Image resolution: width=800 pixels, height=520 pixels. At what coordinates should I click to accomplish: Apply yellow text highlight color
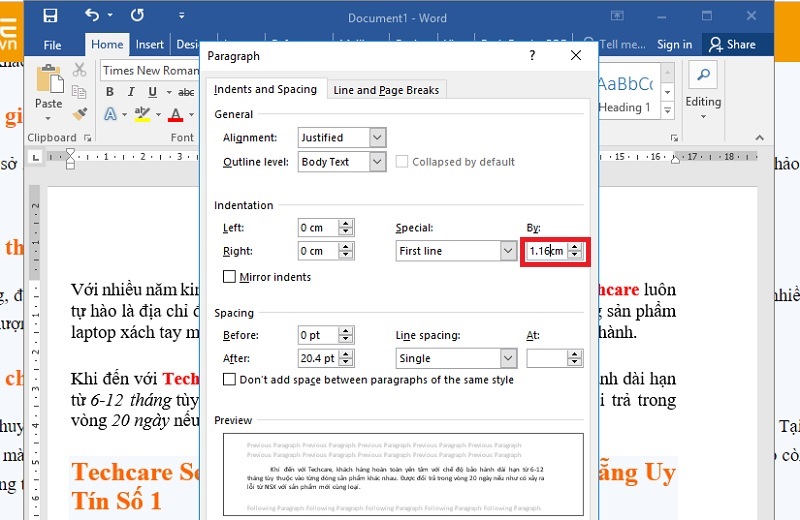(142, 114)
